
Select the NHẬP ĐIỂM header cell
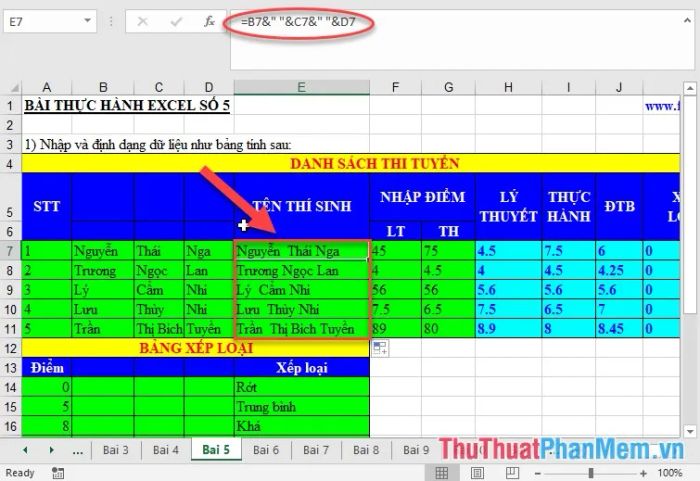[422, 197]
